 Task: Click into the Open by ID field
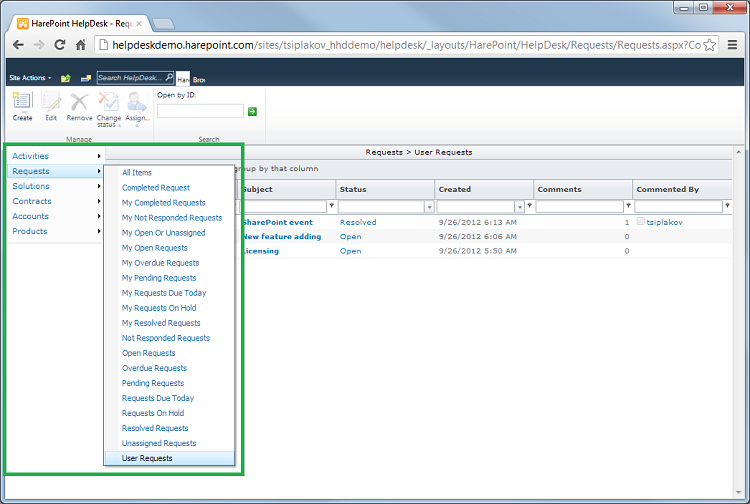pyautogui.click(x=200, y=111)
